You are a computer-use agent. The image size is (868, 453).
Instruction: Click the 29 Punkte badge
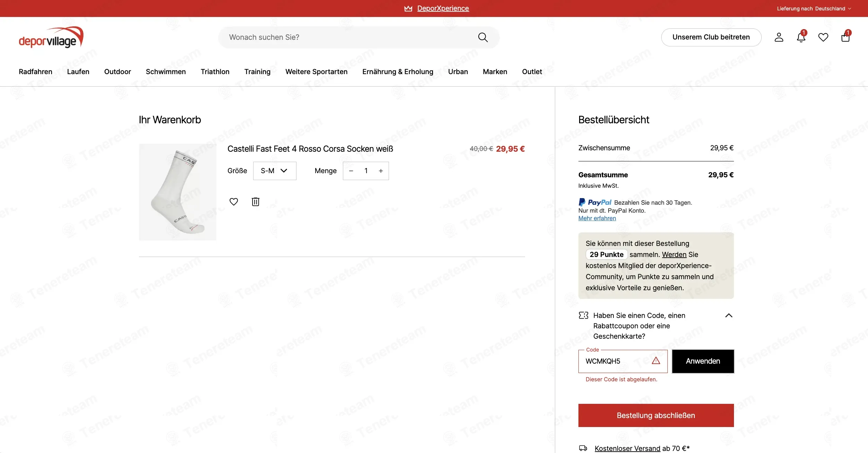click(607, 255)
